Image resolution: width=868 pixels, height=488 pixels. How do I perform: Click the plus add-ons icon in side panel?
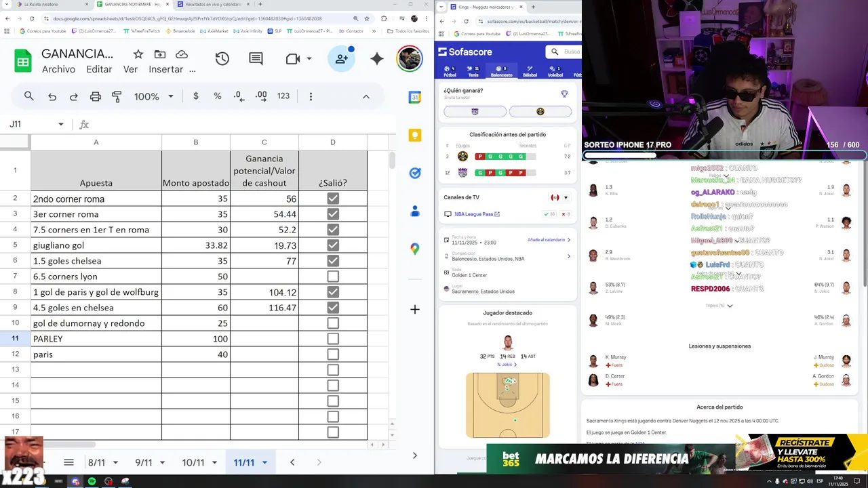coord(415,309)
